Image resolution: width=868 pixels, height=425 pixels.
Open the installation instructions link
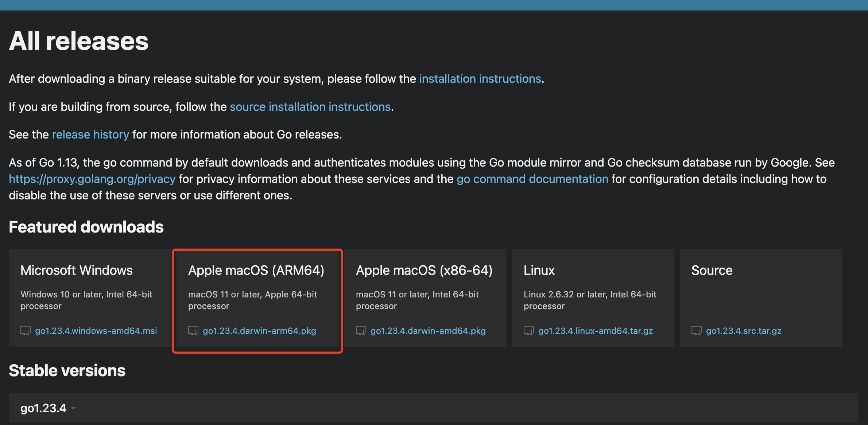tap(480, 79)
